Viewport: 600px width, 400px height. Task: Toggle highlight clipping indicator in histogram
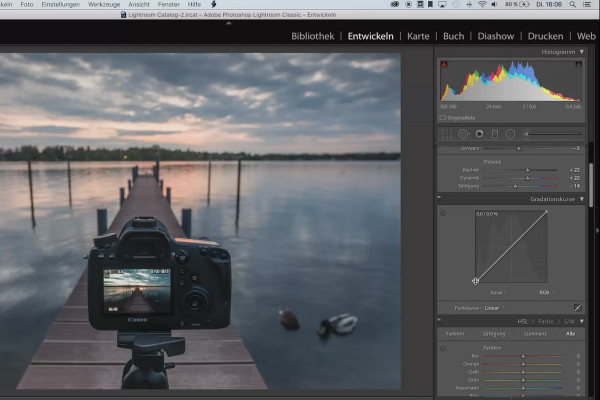[x=579, y=64]
